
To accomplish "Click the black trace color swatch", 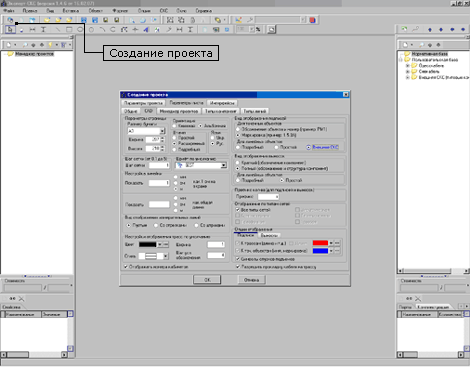I will (x=148, y=244).
